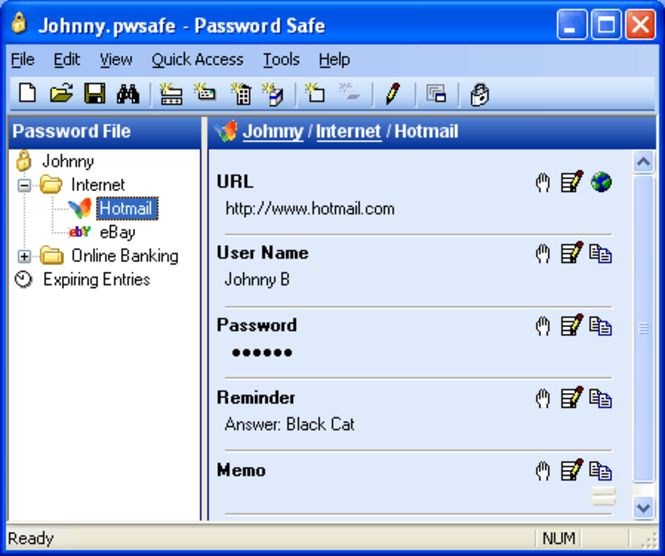The width and height of the screenshot is (665, 556).
Task: Expand the Online Banking folder
Action: 24,256
